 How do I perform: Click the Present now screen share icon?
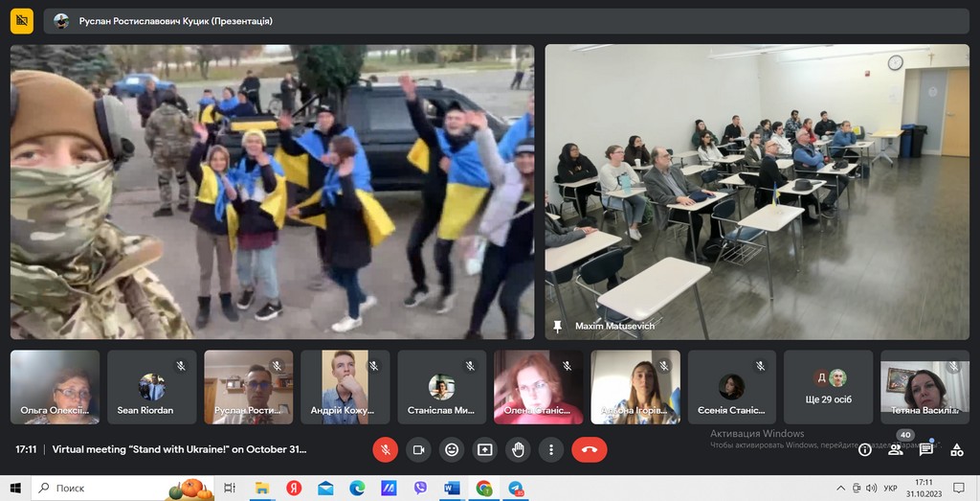pyautogui.click(x=485, y=449)
